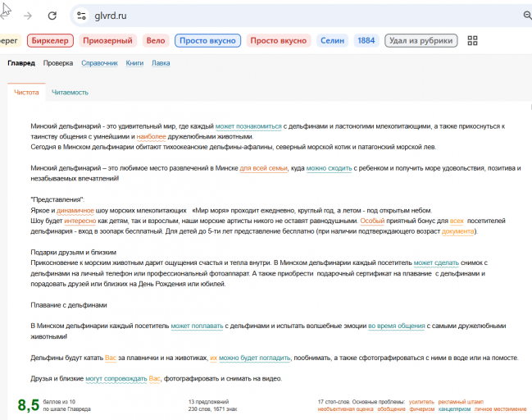Switch to the Чистота tab
The height and width of the screenshot is (420, 532).
click(26, 93)
